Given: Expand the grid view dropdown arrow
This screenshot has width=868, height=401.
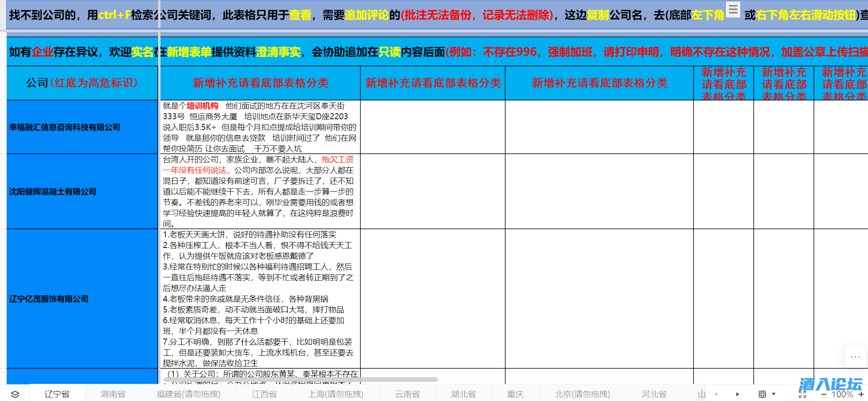Looking at the screenshot, I should click(x=773, y=394).
